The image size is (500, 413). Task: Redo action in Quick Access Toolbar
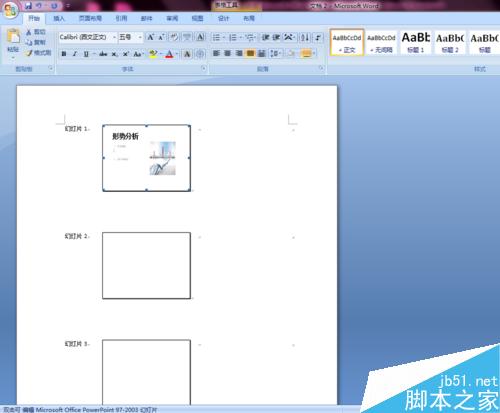coord(54,6)
